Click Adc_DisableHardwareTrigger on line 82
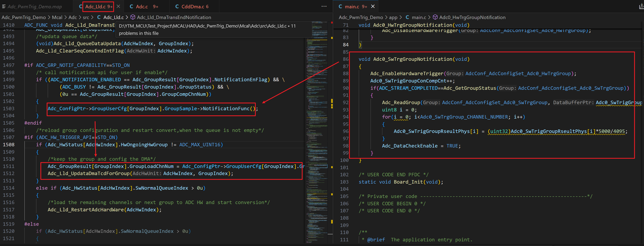 pyautogui.click(x=420, y=30)
